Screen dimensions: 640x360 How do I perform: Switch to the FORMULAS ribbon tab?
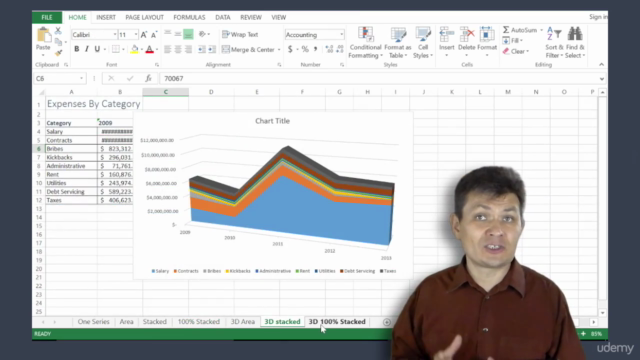pos(189,18)
